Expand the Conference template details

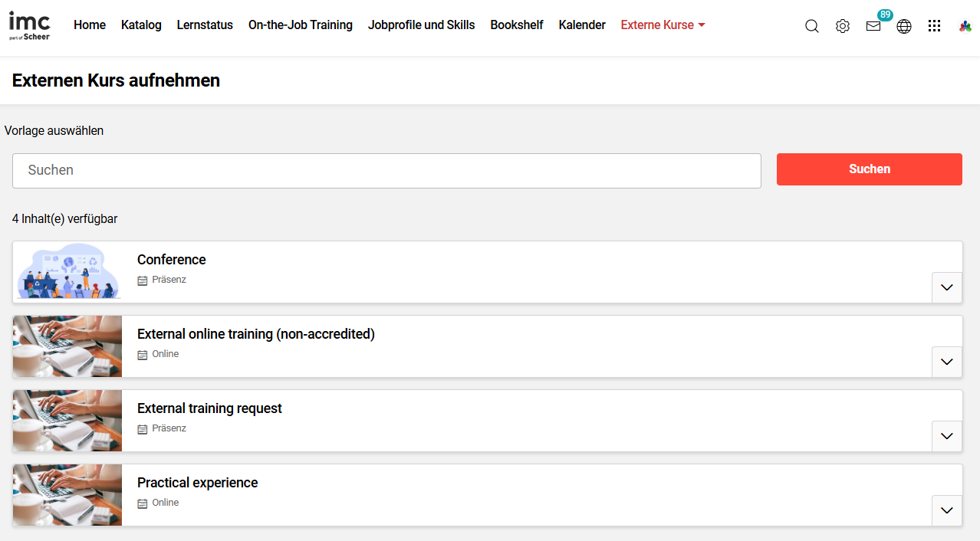(946, 287)
